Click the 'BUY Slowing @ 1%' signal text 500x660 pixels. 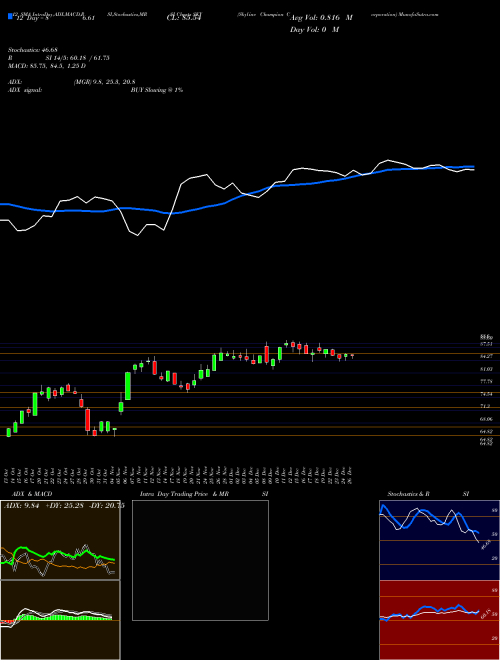tap(157, 90)
